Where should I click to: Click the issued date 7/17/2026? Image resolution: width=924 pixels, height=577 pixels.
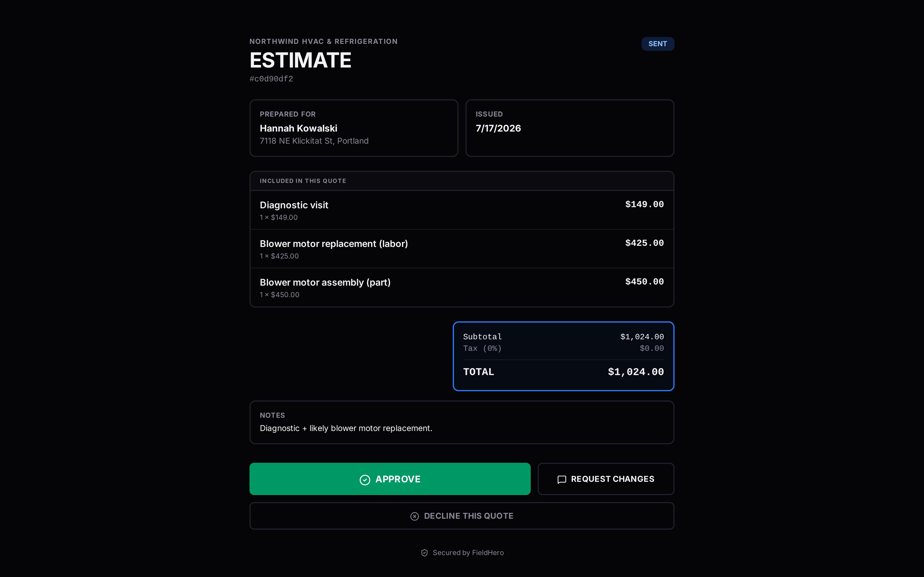tap(498, 128)
